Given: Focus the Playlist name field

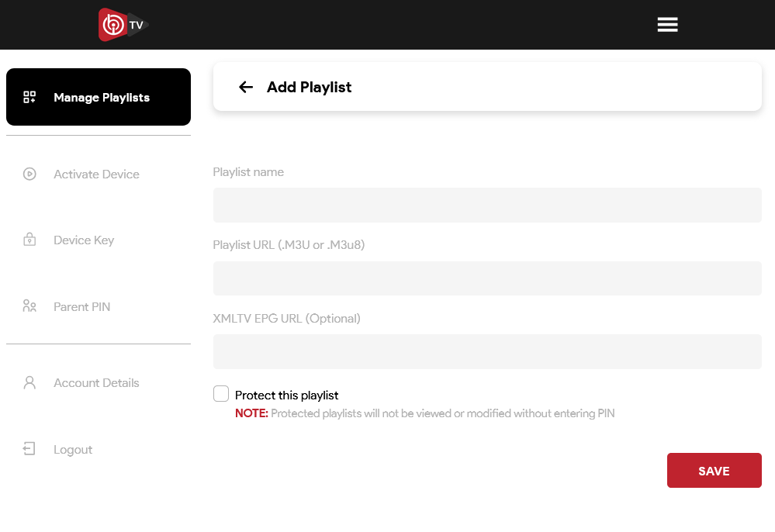Looking at the screenshot, I should tap(487, 205).
